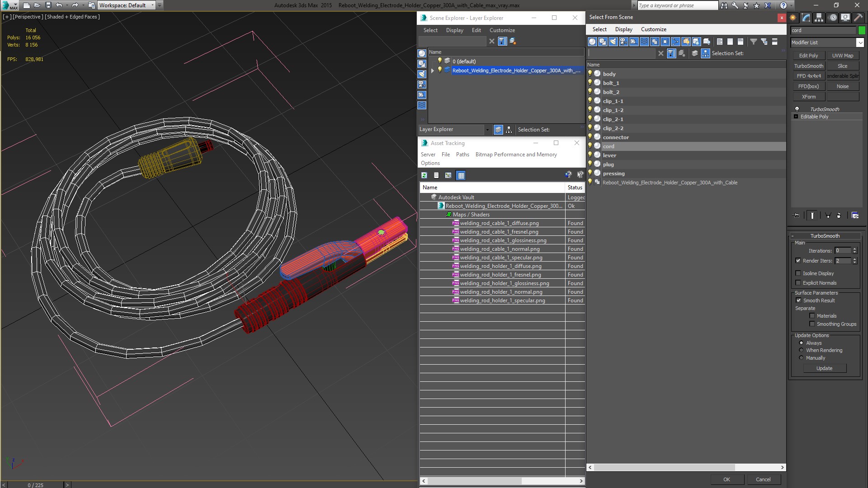The image size is (868, 488).
Task: Open Display menu in Select From Scene
Action: (623, 29)
